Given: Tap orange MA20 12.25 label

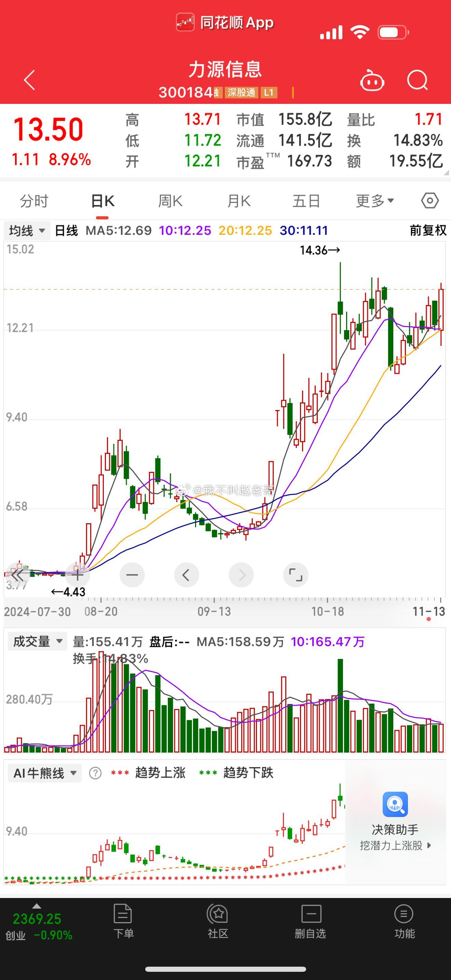Looking at the screenshot, I should tap(245, 230).
